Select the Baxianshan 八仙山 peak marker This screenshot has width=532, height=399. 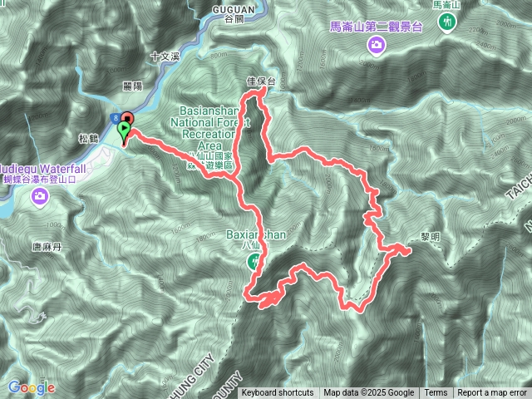point(254,262)
